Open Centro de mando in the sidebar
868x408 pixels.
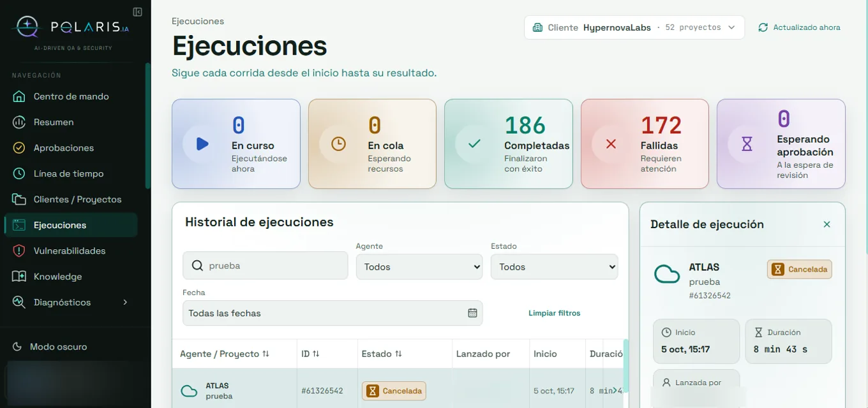pyautogui.click(x=71, y=96)
